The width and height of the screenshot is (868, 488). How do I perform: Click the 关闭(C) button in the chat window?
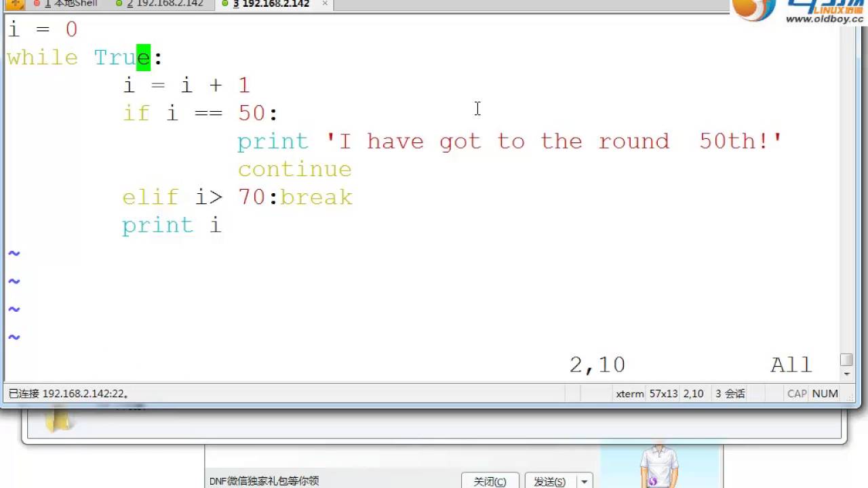[x=490, y=481]
